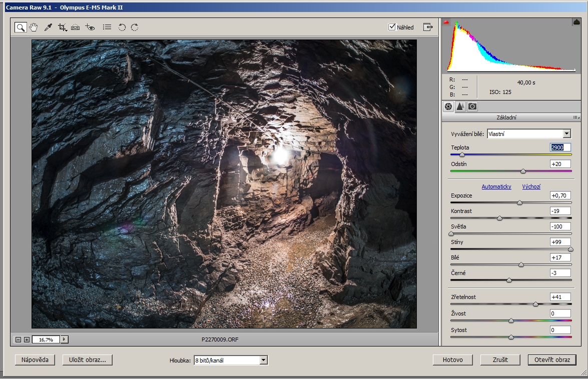Activate the Red Eye Removal tool
588x379 pixels.
(x=90, y=27)
